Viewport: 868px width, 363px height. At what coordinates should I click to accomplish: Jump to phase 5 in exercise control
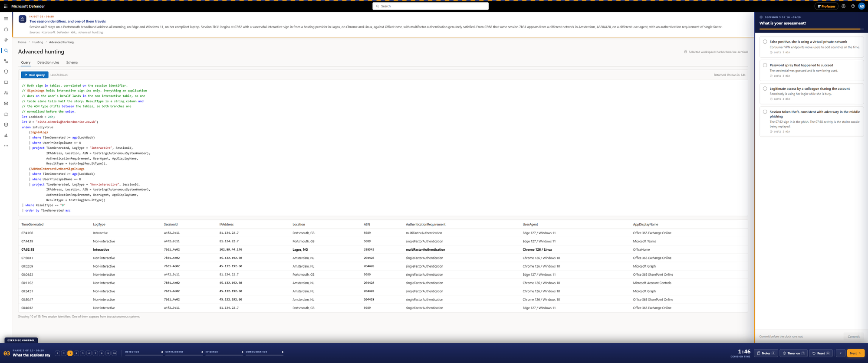pos(83,353)
